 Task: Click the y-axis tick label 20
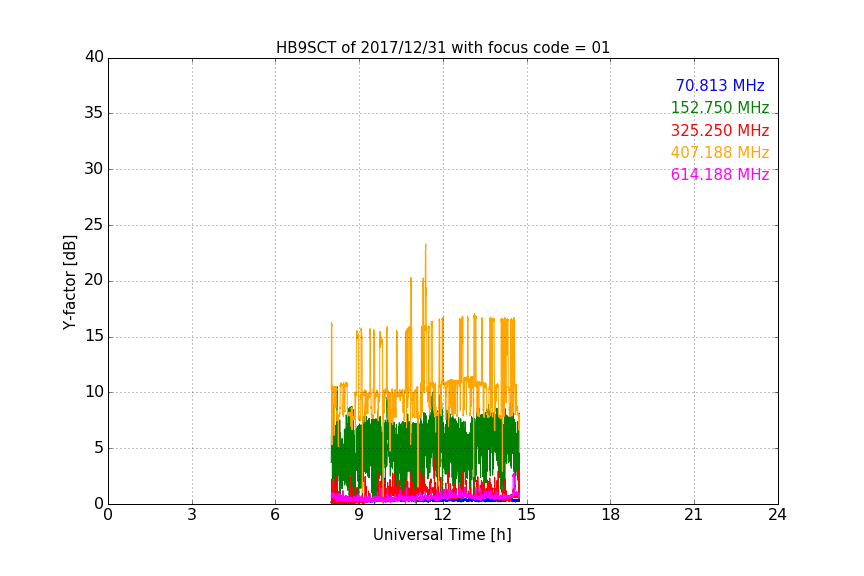click(94, 280)
